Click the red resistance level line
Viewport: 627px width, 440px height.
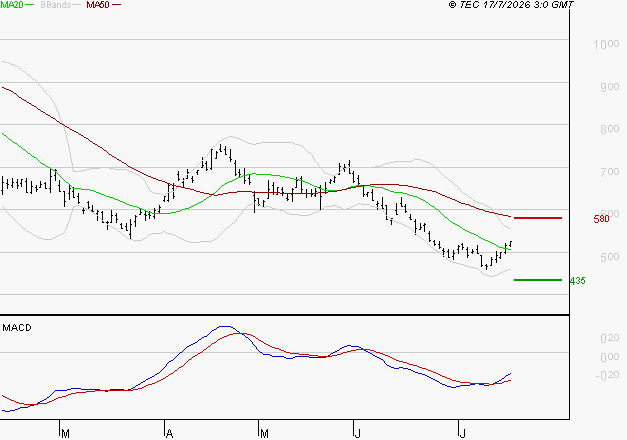[538, 218]
